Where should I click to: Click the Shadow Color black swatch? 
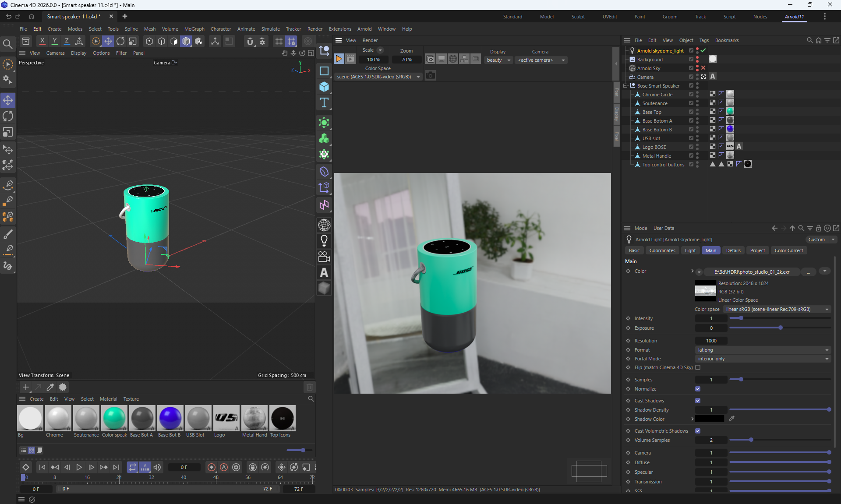710,419
